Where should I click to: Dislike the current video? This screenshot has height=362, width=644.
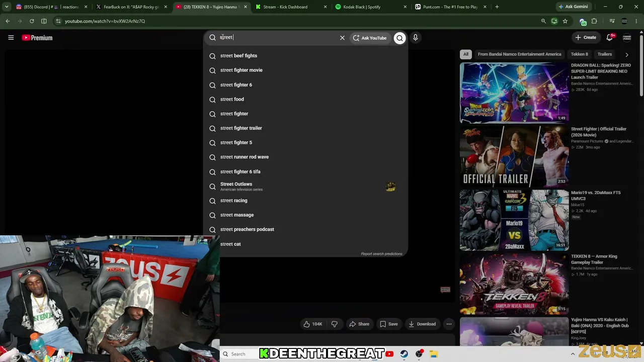click(x=334, y=324)
